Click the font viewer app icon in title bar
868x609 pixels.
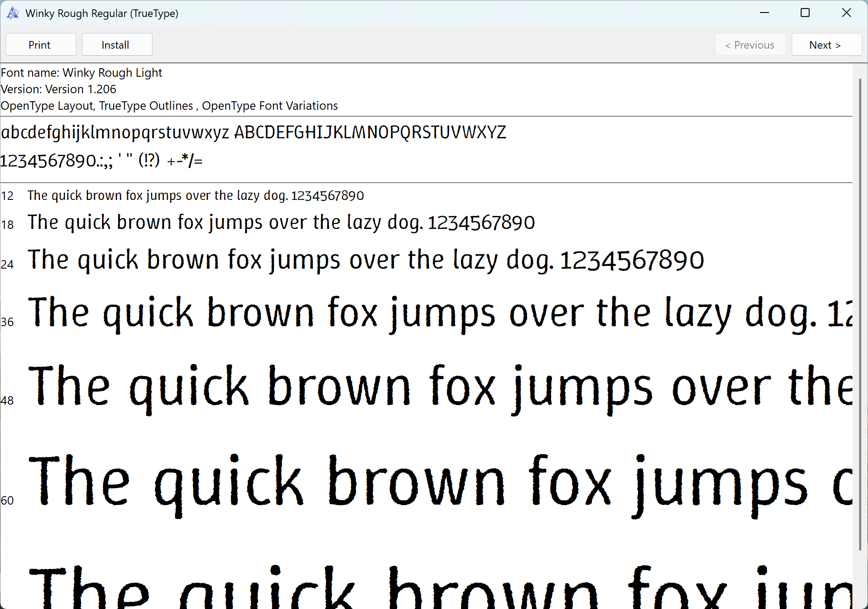13,13
